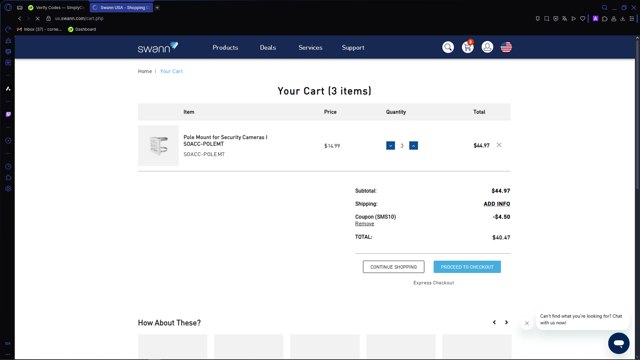This screenshot has width=640, height=360.
Task: Open the Products menu
Action: [x=225, y=48]
